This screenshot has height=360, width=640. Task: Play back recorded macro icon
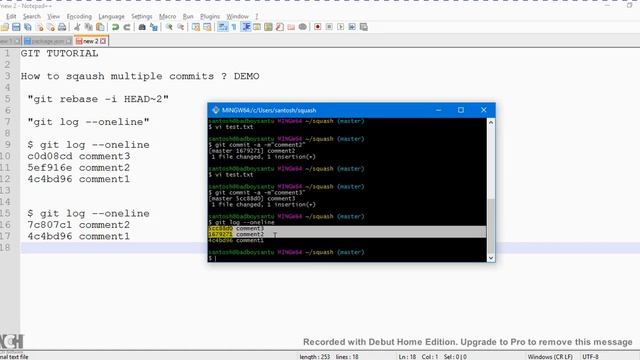point(340,27)
